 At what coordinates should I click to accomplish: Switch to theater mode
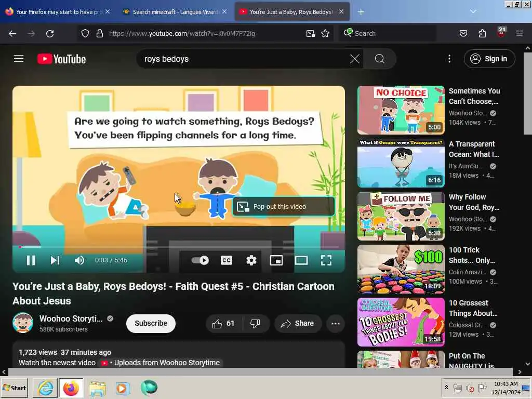301,260
